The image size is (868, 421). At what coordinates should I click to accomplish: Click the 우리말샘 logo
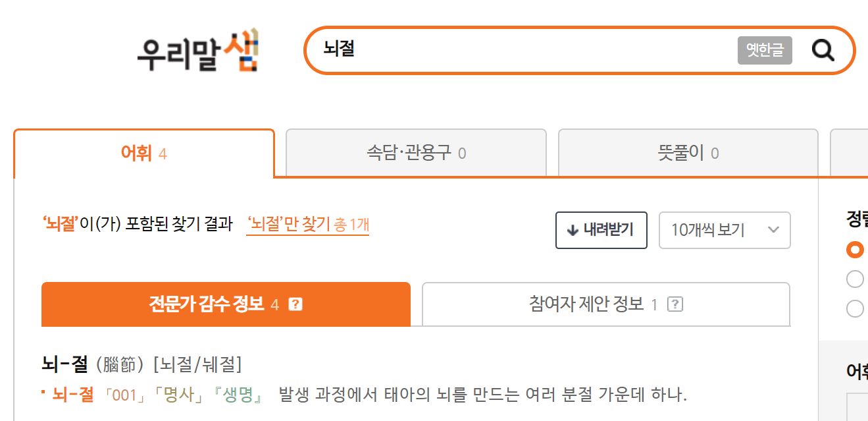pyautogui.click(x=198, y=51)
